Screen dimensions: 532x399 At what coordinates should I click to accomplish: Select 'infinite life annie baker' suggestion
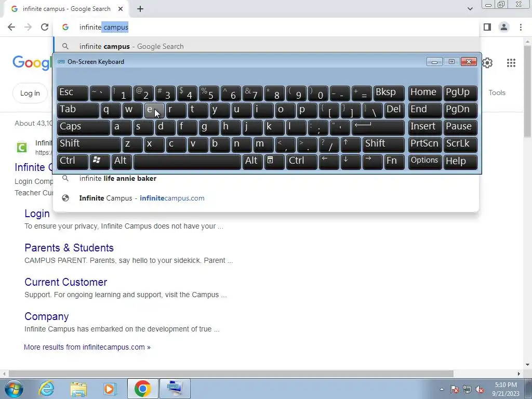pyautogui.click(x=267, y=179)
